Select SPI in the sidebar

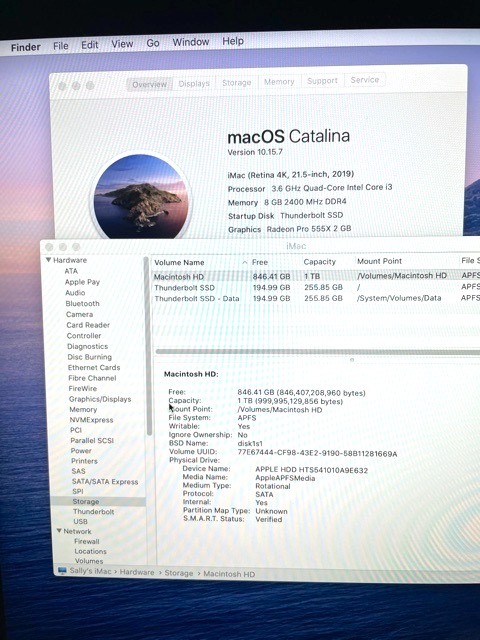tap(78, 491)
